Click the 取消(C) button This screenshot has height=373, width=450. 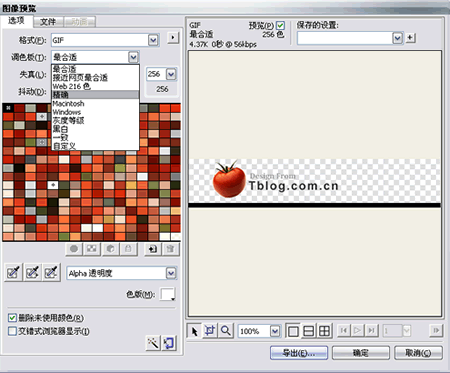pyautogui.click(x=418, y=353)
